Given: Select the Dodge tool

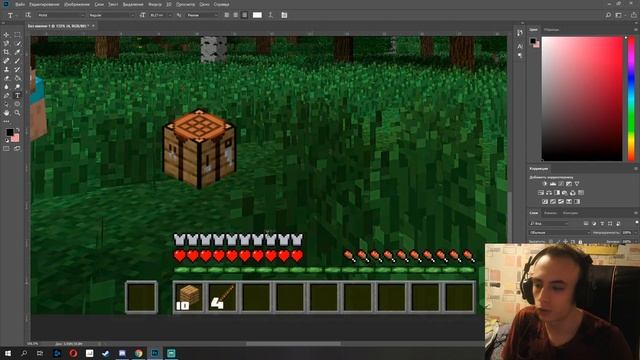Looking at the screenshot, I should tap(17, 87).
